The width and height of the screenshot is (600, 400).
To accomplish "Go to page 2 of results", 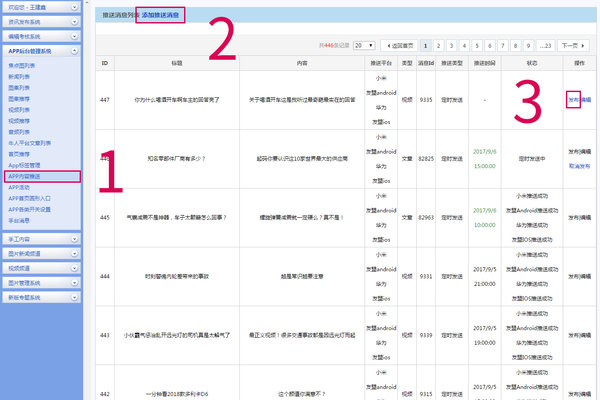I will [x=439, y=45].
